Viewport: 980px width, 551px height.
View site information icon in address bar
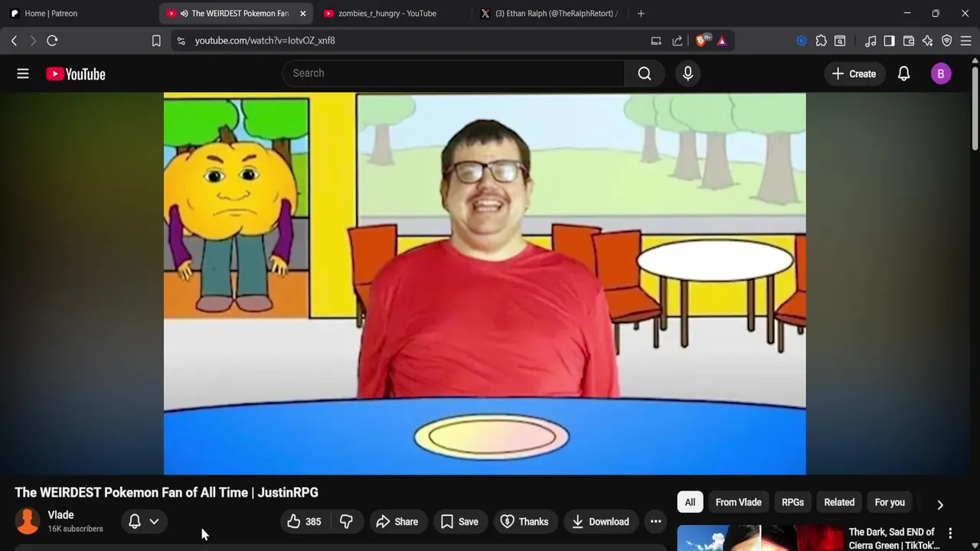181,41
